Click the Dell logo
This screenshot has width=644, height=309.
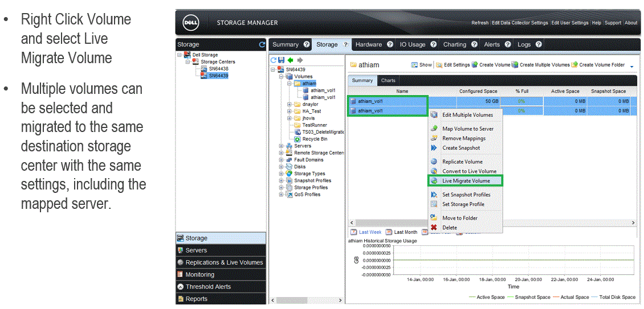click(x=191, y=23)
